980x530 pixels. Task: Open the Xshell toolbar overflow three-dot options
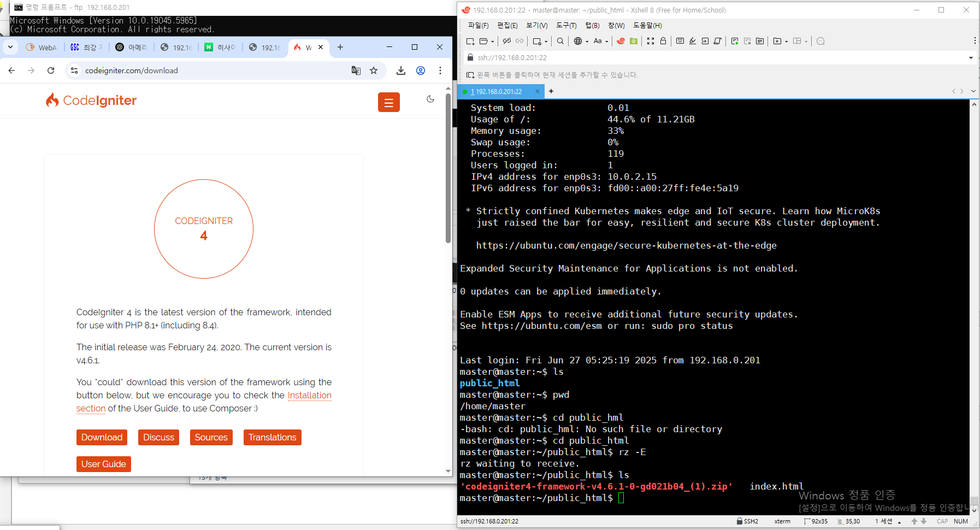[975, 40]
